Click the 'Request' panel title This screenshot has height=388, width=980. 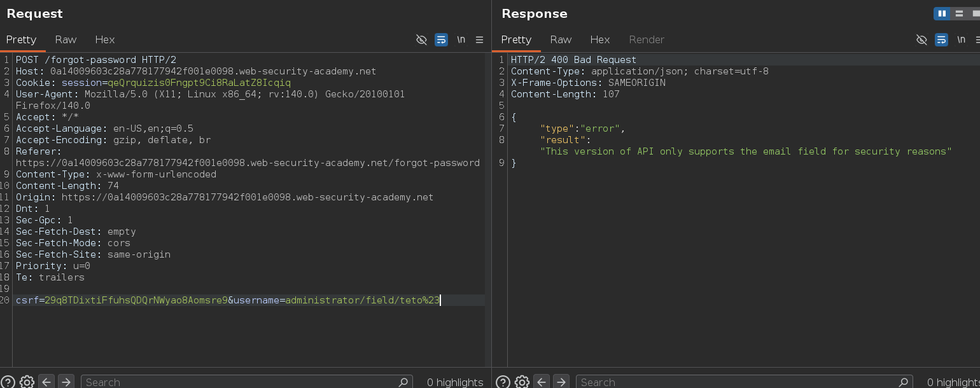pyautogui.click(x=34, y=13)
